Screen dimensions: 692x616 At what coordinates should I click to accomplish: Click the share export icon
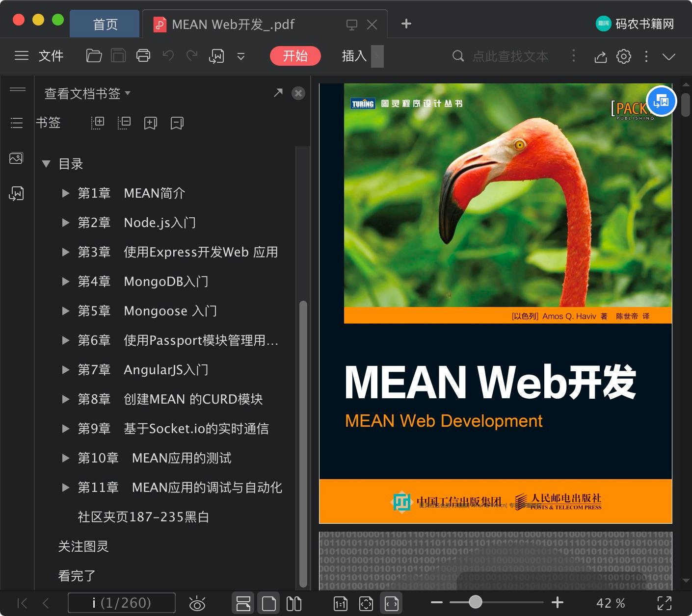click(x=601, y=57)
